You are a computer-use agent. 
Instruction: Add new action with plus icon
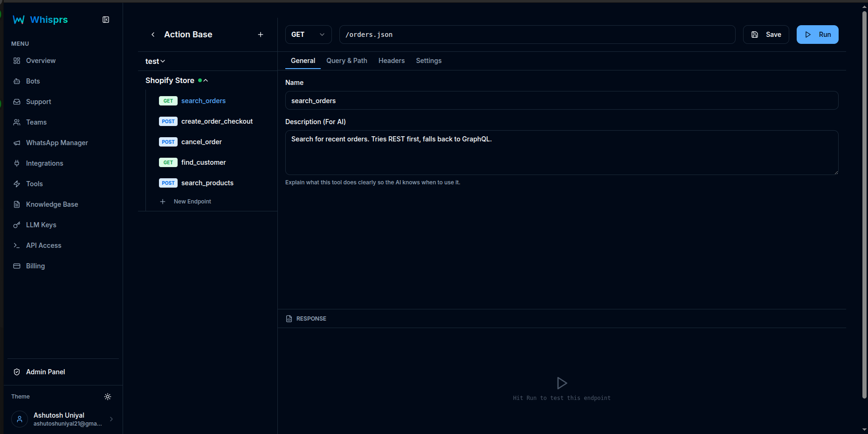[261, 35]
